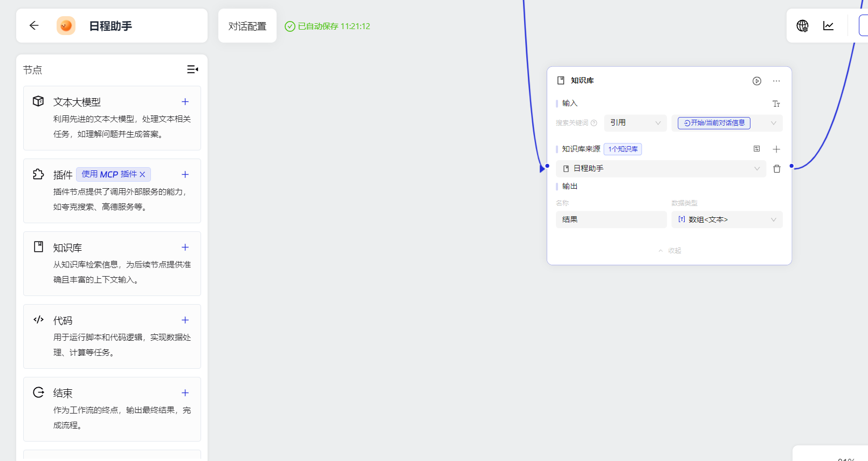Select the 文本大模型 node card title
Image resolution: width=868 pixels, height=461 pixels.
pos(77,102)
